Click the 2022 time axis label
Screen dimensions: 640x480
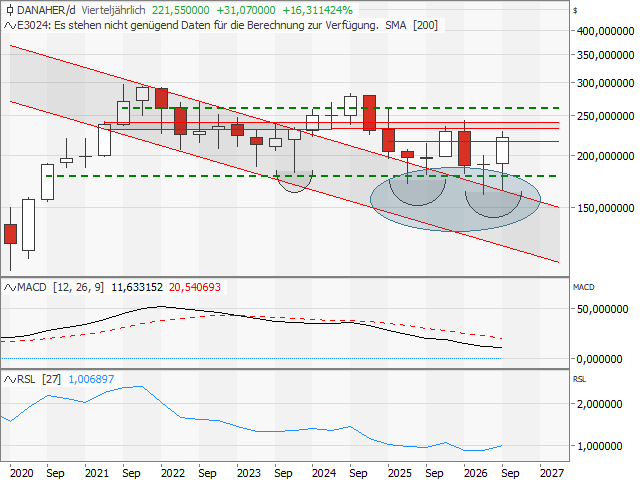(173, 473)
